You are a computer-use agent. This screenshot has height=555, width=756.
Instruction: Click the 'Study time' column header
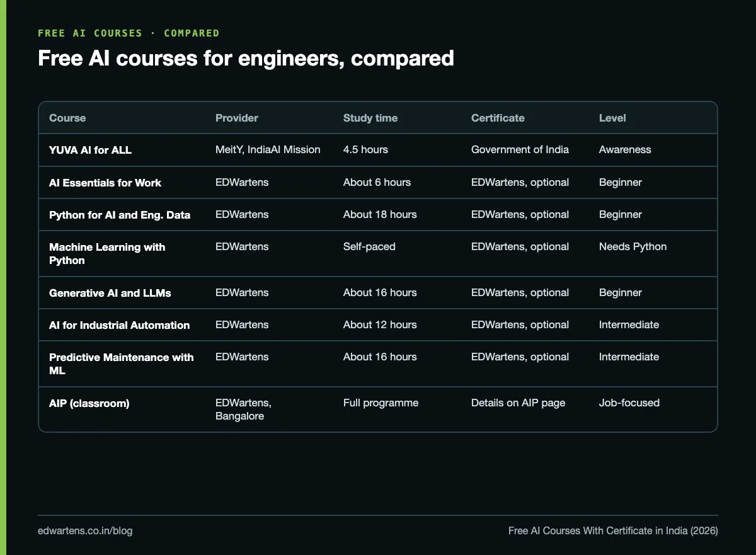tap(370, 118)
